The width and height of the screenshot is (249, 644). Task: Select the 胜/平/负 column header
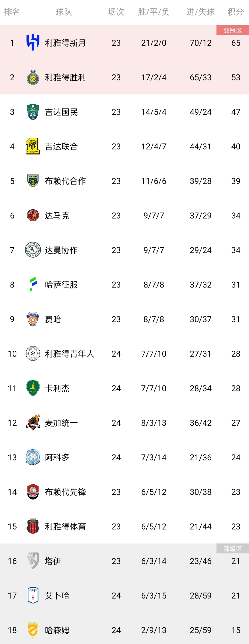pos(154,12)
